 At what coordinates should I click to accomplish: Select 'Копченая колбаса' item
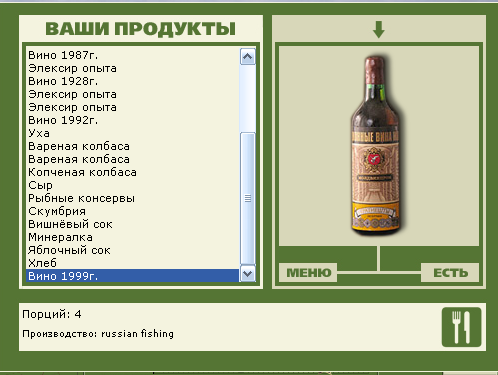point(132,172)
